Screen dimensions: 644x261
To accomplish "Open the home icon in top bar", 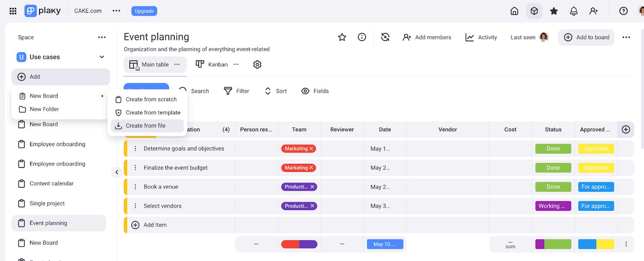I will click(x=514, y=11).
